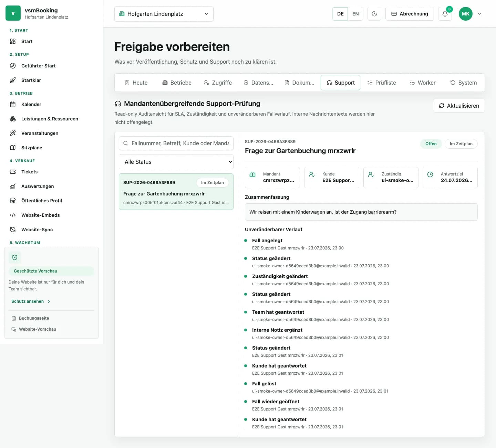Viewport: 496px width, 448px height.
Task: Open the Alle Status filter dropdown
Action: [176, 162]
